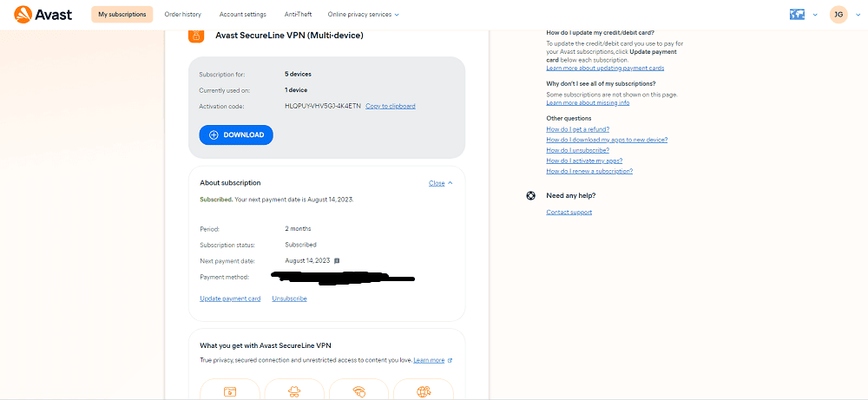868x400 pixels.
Task: Click the globe feature icon
Action: coord(424,391)
